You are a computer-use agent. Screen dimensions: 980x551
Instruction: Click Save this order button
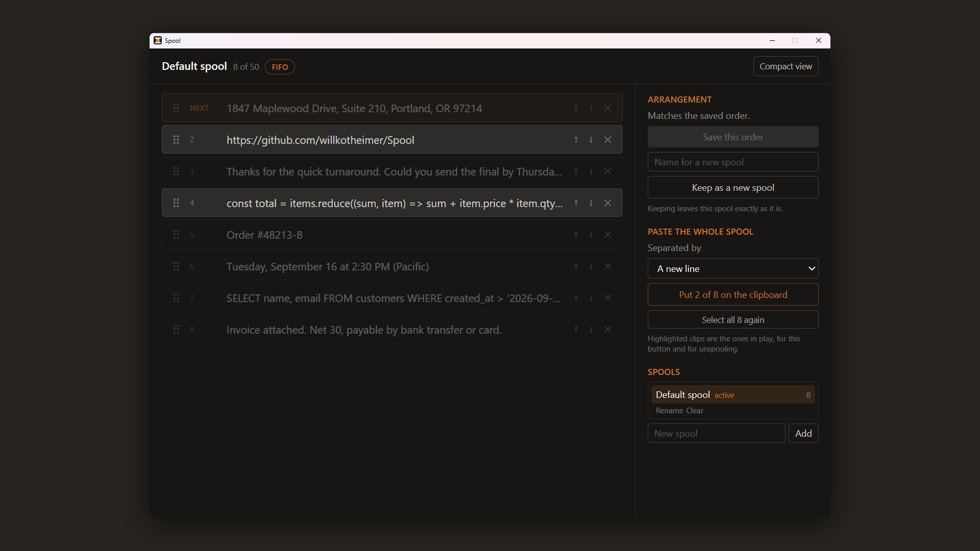pyautogui.click(x=733, y=137)
